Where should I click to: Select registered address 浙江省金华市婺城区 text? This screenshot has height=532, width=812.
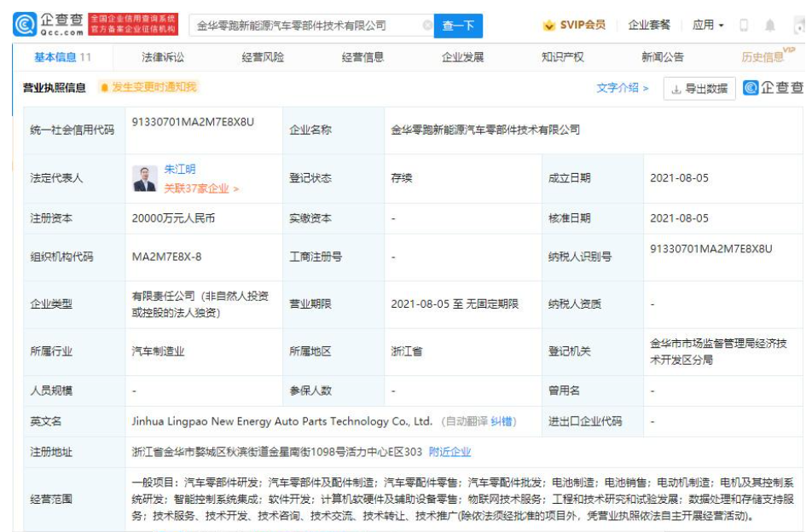coord(276,452)
